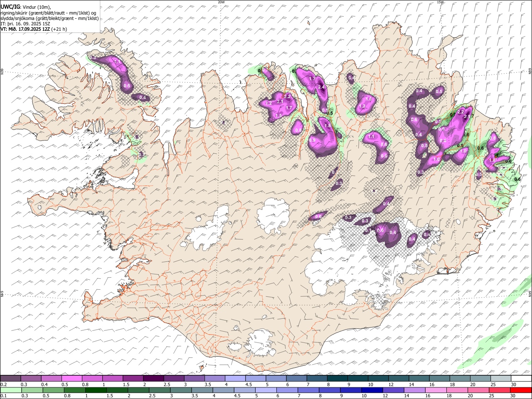Click the round Hofsjökull glacier white area in central Iceland
The width and height of the screenshot is (532, 399).
[273, 215]
